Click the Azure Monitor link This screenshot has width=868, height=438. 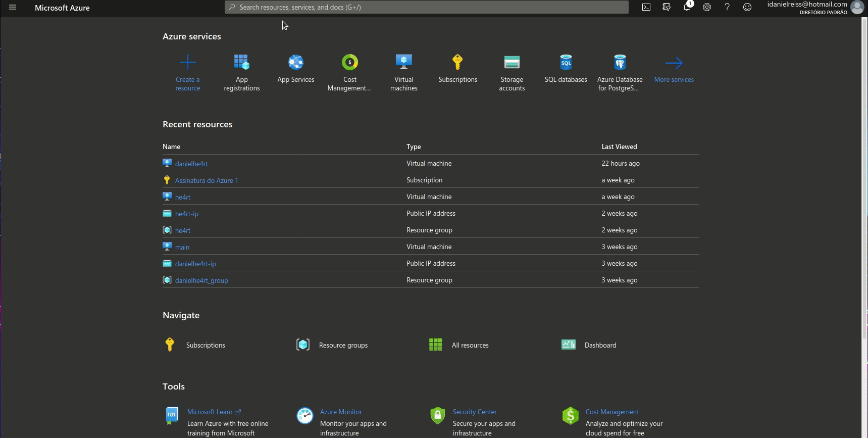click(x=341, y=412)
